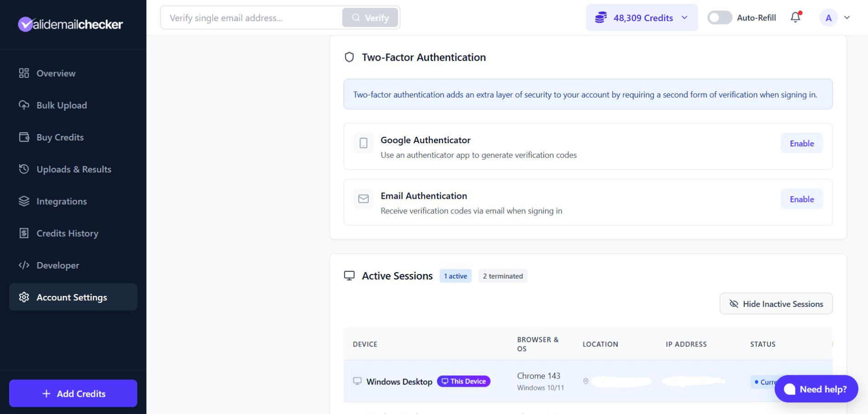View the Credits History section
The image size is (868, 414).
[x=67, y=233]
